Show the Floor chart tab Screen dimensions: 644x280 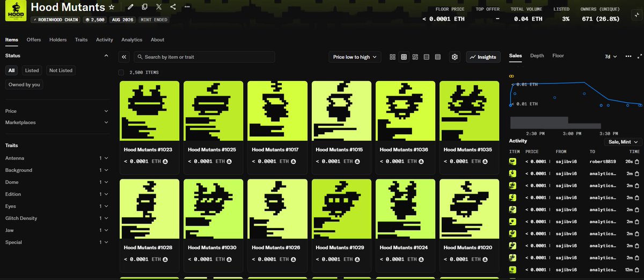click(x=558, y=55)
